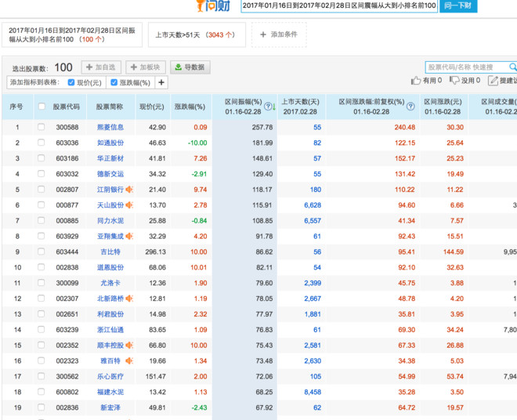Click the speaker icon next to 天山股份
Screen dimensions: 517x420
click(x=129, y=205)
